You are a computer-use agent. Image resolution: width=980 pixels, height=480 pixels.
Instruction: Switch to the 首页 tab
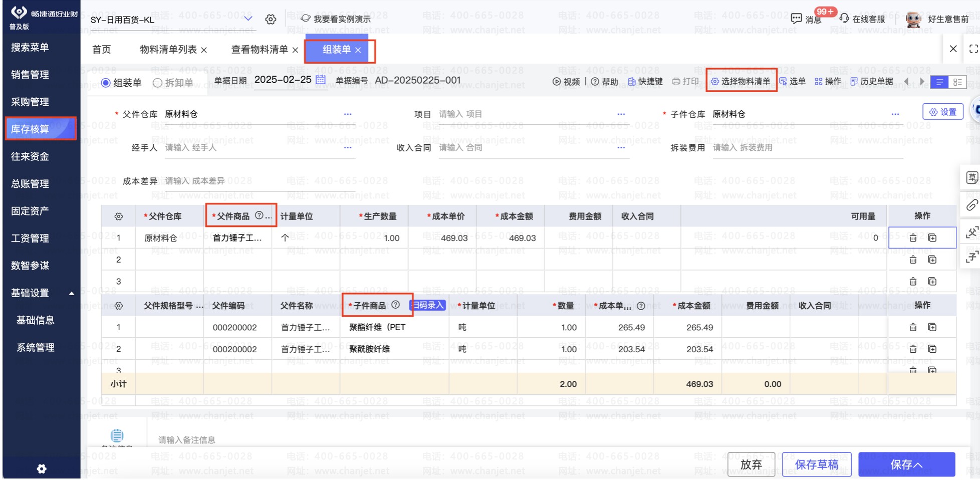[x=102, y=50]
